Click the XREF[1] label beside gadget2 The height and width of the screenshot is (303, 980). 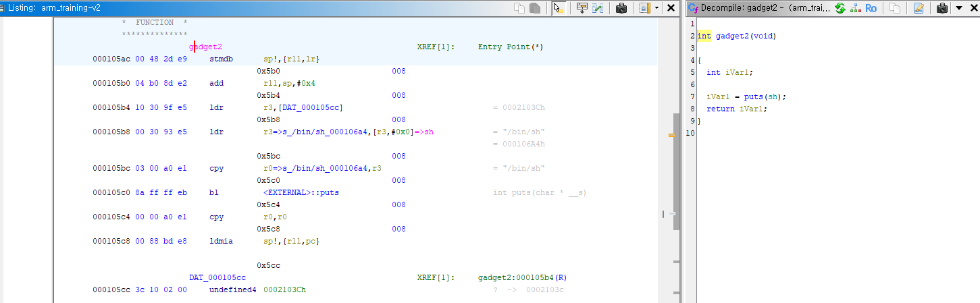(x=436, y=47)
